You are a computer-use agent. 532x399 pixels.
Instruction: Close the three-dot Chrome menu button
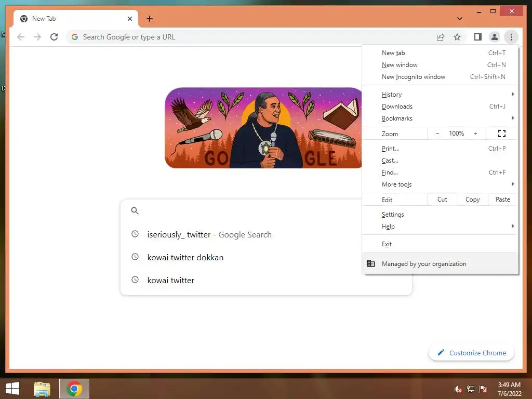(x=511, y=37)
